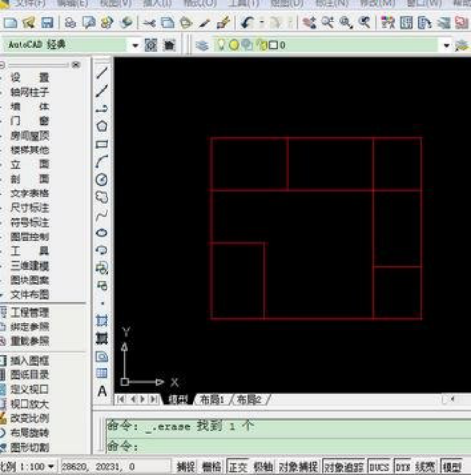Viewport: 472px width, 476px height.
Task: Select the Hatch tool
Action: (x=102, y=322)
